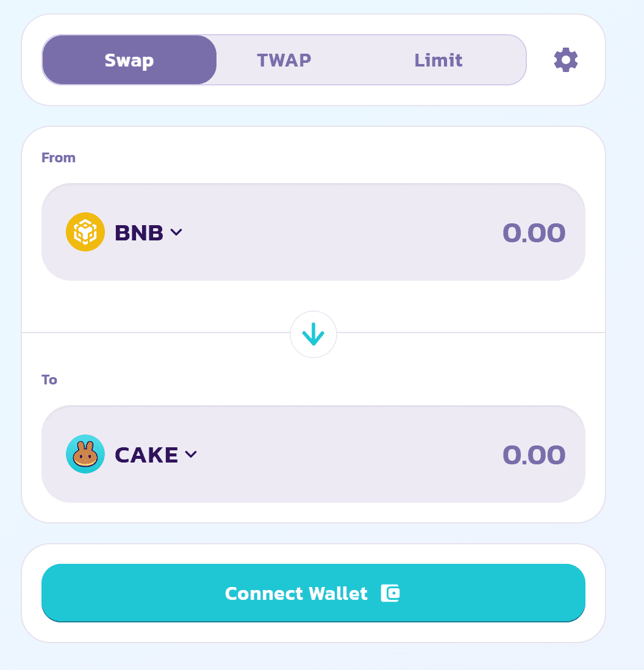Open settings to adjust slippage
644x670 pixels.
coord(565,59)
